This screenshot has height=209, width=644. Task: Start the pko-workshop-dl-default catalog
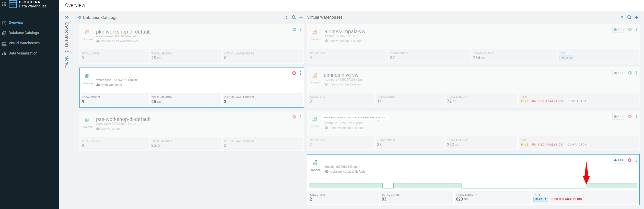[294, 29]
